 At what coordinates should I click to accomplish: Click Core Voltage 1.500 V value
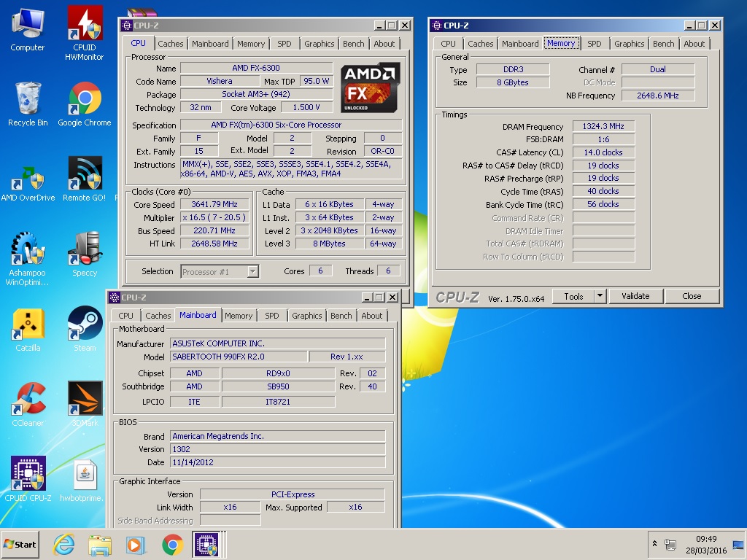click(x=306, y=108)
